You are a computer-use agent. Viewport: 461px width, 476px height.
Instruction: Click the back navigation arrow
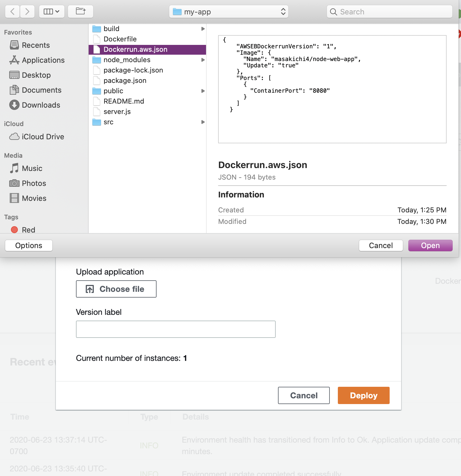point(12,12)
